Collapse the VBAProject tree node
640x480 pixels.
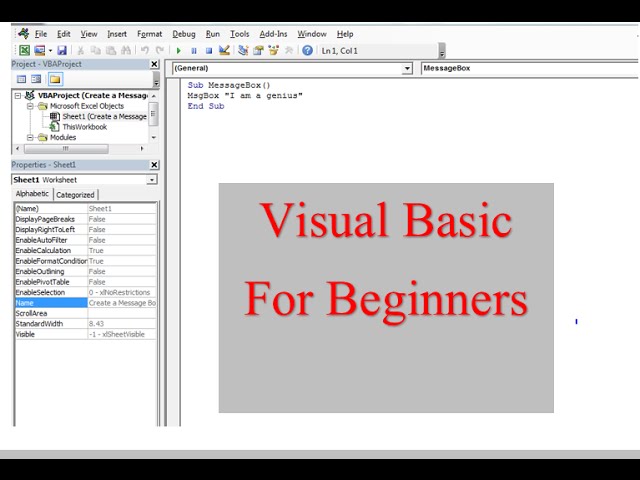pyautogui.click(x=18, y=96)
